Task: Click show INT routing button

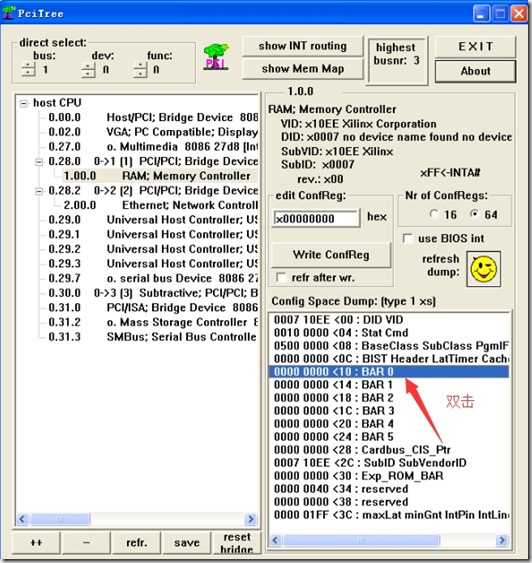Action: coord(303,46)
